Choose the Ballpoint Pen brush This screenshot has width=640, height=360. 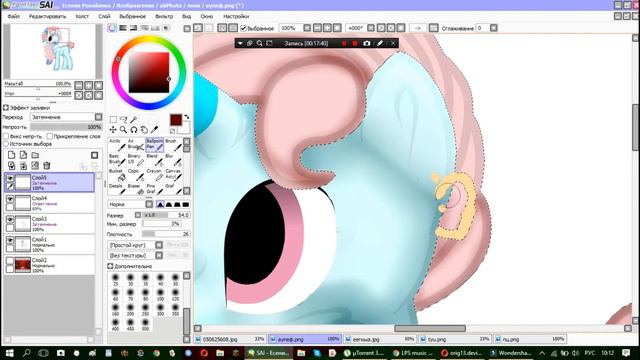click(x=155, y=144)
